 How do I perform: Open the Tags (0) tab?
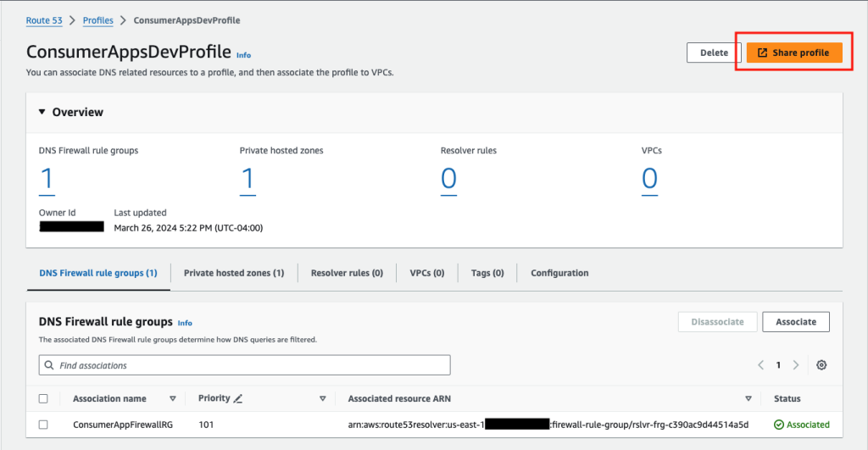click(x=487, y=273)
